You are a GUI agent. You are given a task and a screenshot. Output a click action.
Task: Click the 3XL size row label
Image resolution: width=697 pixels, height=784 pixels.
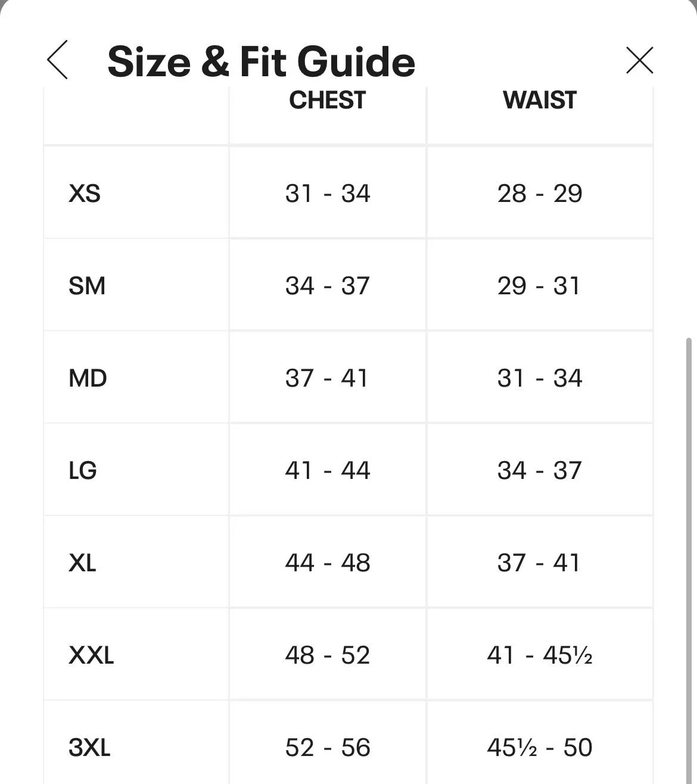[89, 748]
